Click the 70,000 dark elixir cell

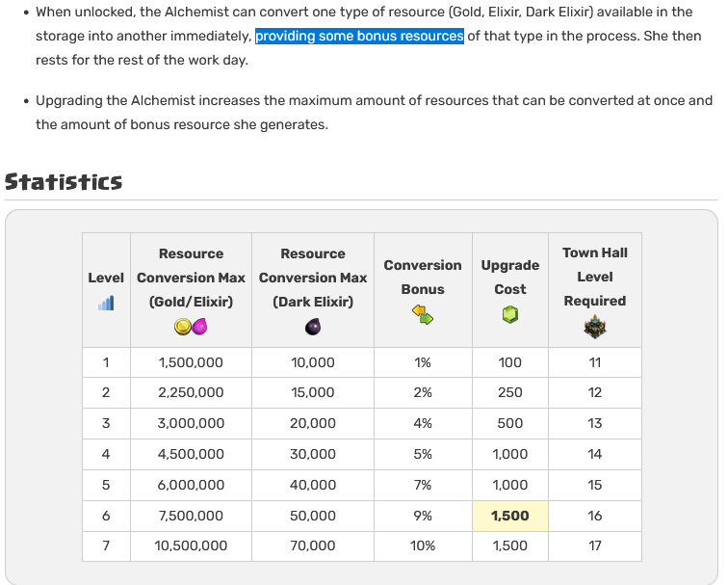[x=313, y=545]
